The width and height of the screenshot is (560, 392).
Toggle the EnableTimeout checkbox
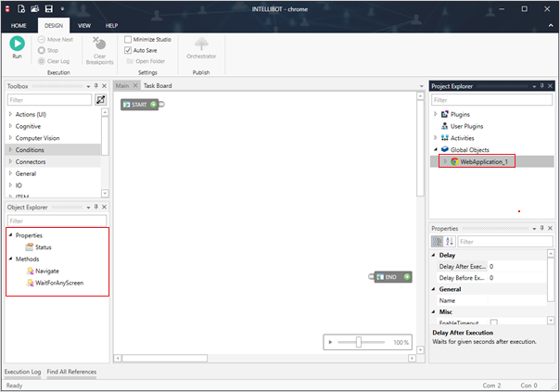(x=493, y=322)
